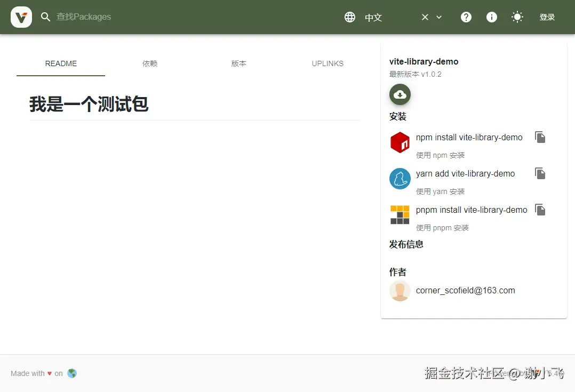Viewport: 575px width, 392px height.
Task: Copy the yarn add command
Action: point(540,173)
